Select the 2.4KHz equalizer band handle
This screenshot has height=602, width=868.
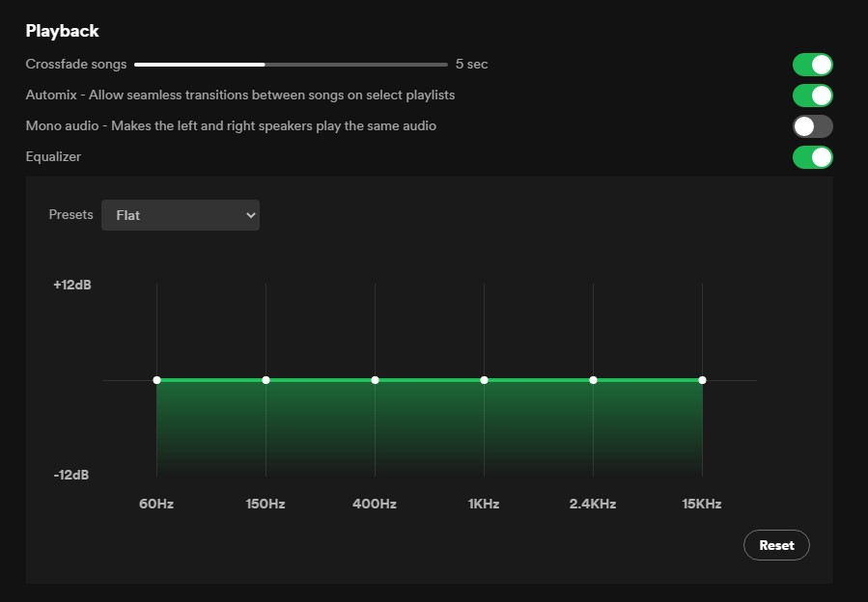coord(593,380)
